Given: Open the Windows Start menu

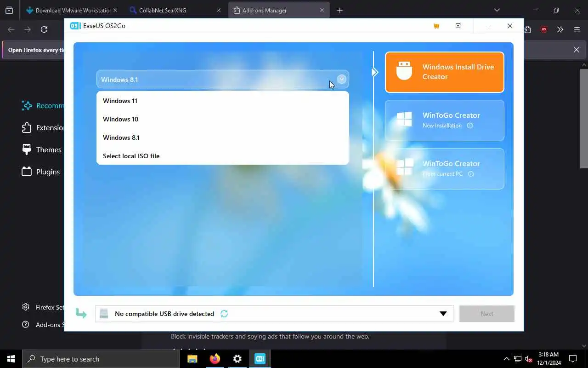Looking at the screenshot, I should (11, 359).
